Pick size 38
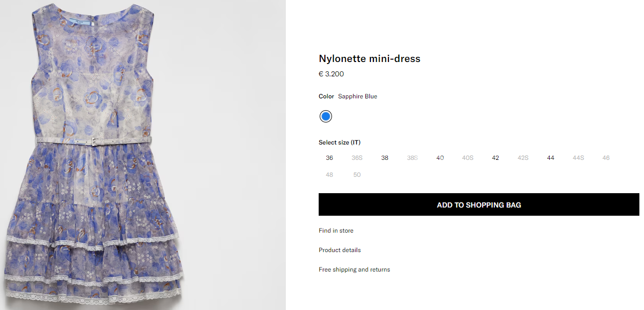644x310 pixels. (x=385, y=158)
